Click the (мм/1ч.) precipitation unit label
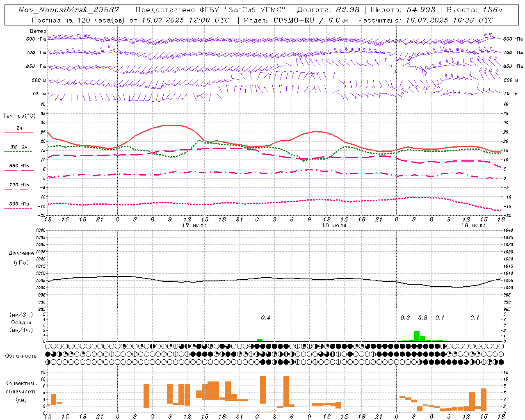Viewport: 525px width, 420px height. (21, 330)
